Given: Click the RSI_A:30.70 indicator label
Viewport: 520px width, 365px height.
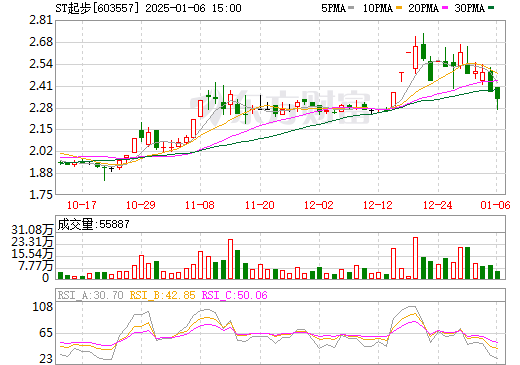Looking at the screenshot, I should coord(90,295).
